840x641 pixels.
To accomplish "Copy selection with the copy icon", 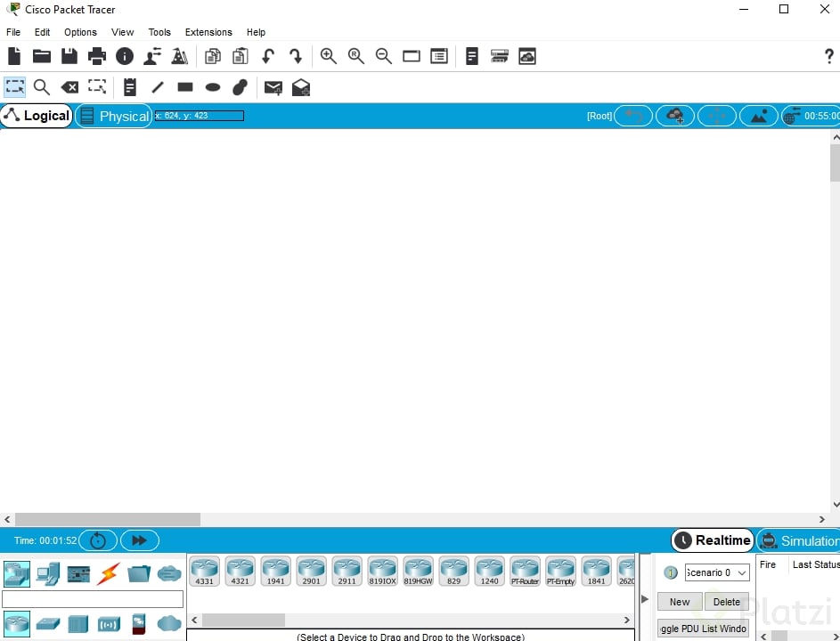I will (213, 56).
